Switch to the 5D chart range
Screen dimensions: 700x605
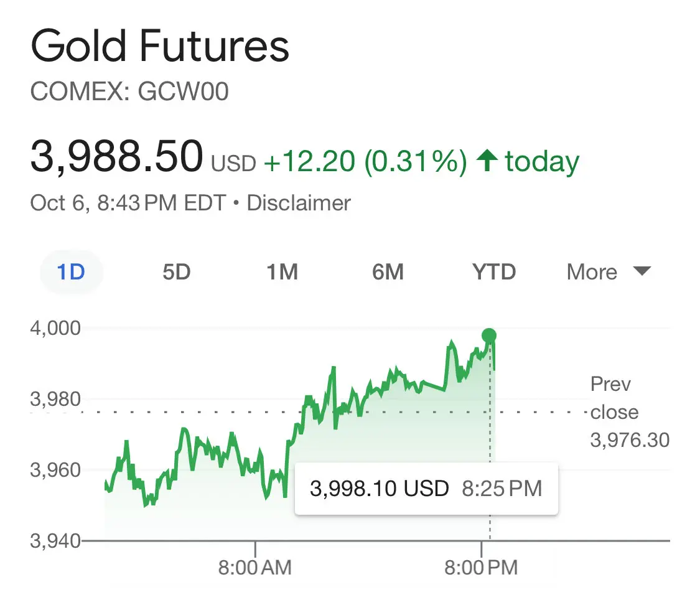pos(176,272)
